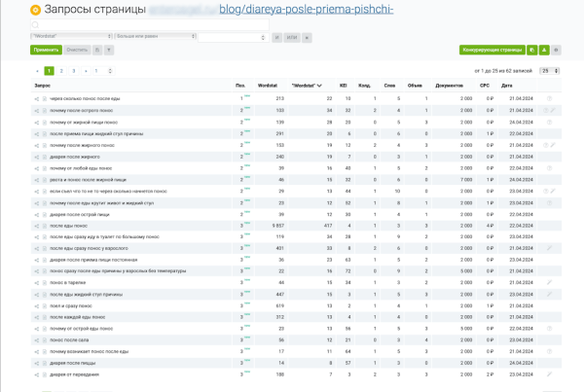This screenshot has width=584, height=392.
Task: Click share icon for 'через сколько понос после еды'
Action: coord(37,98)
